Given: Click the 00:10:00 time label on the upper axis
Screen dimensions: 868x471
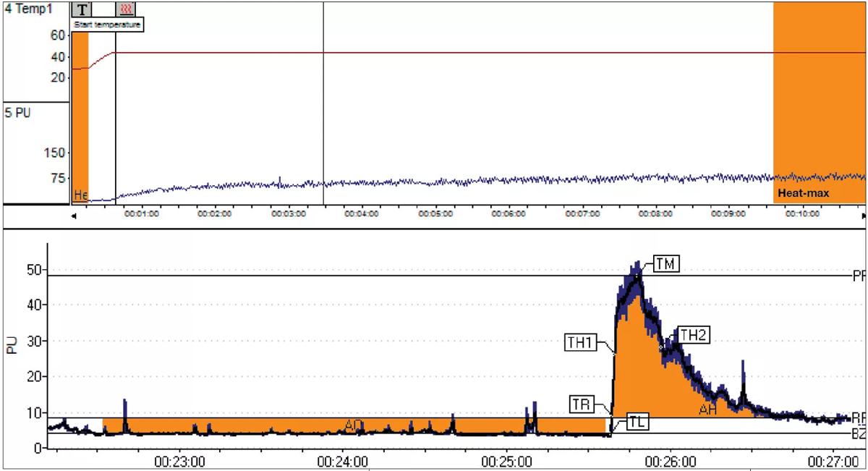Looking at the screenshot, I should (803, 214).
